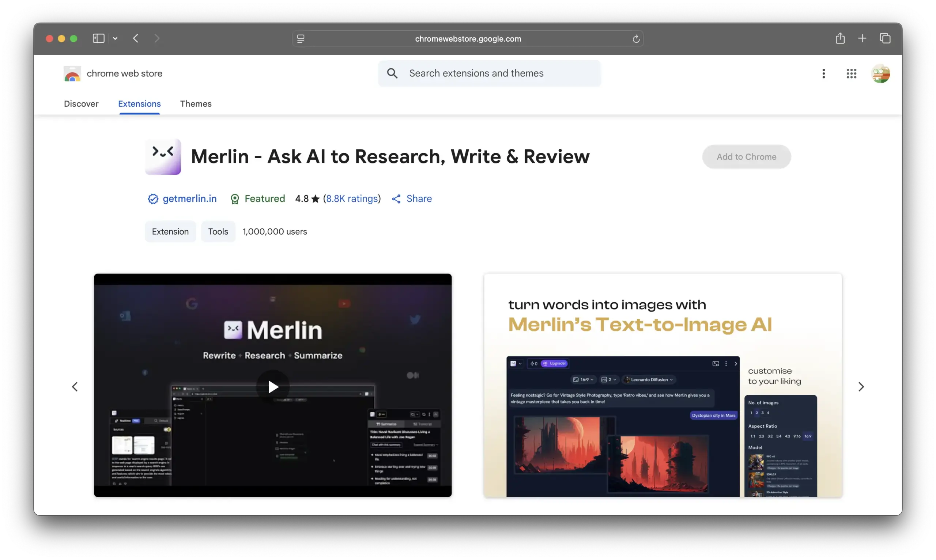
Task: Reload the page with the refresh icon
Action: (636, 38)
